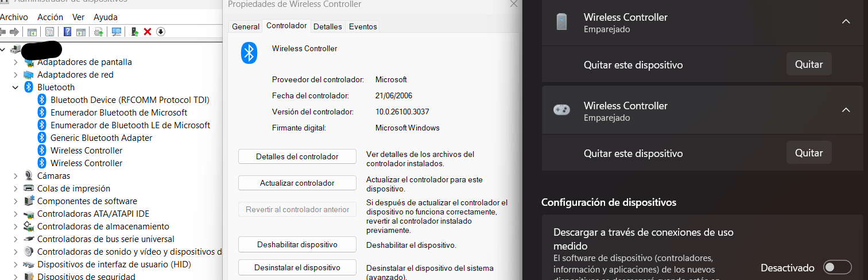Expand the Adaptadores de red node
Image resolution: width=868 pixels, height=280 pixels.
point(15,75)
